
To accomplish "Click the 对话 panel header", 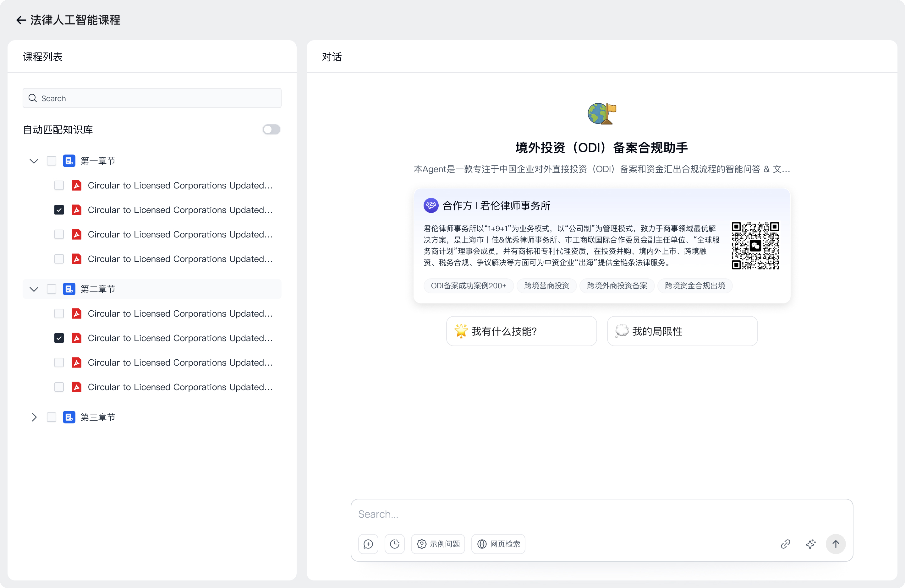I will click(332, 57).
